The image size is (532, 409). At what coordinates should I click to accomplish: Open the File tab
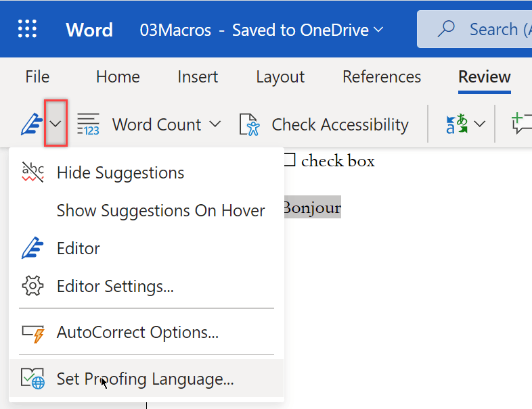pos(37,77)
